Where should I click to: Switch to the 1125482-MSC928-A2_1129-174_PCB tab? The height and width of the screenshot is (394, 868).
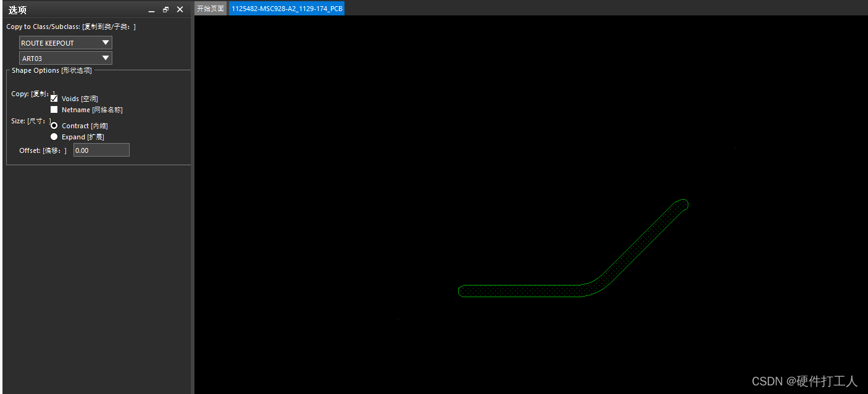pyautogui.click(x=287, y=9)
